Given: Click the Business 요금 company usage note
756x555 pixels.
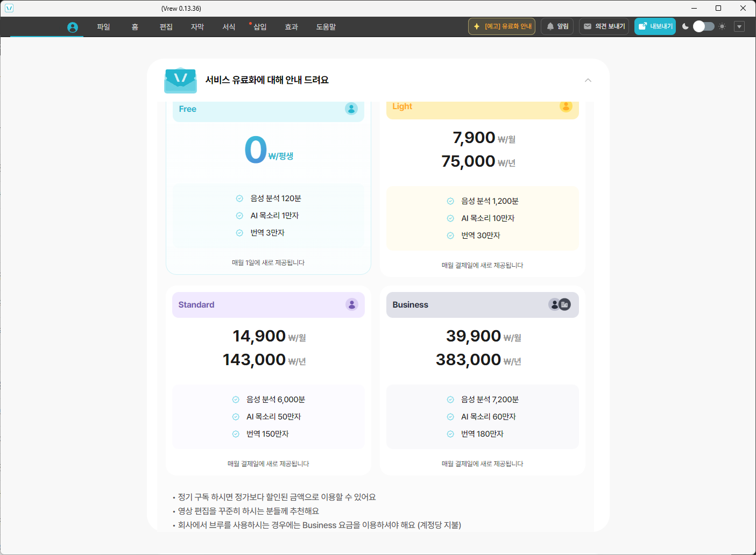Looking at the screenshot, I should tap(319, 525).
